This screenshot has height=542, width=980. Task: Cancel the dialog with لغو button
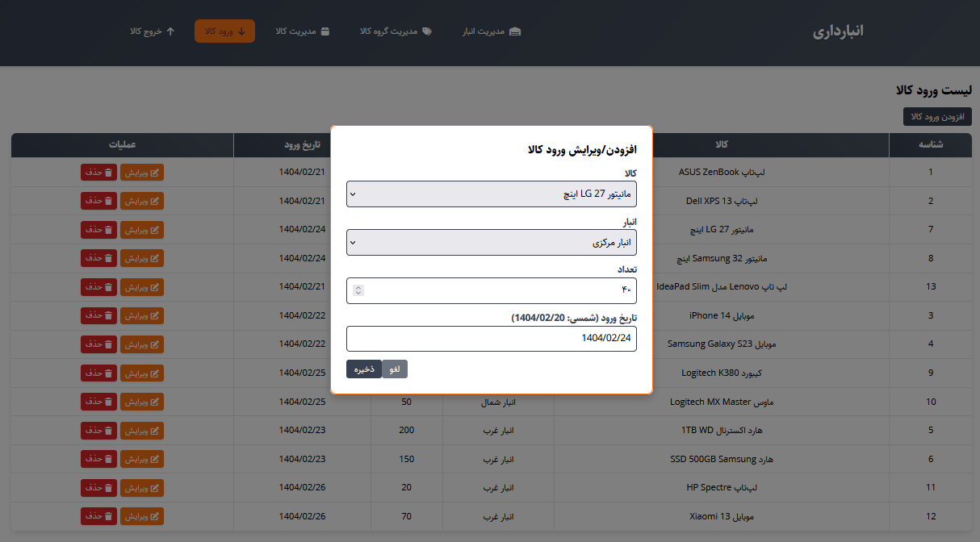(x=395, y=369)
